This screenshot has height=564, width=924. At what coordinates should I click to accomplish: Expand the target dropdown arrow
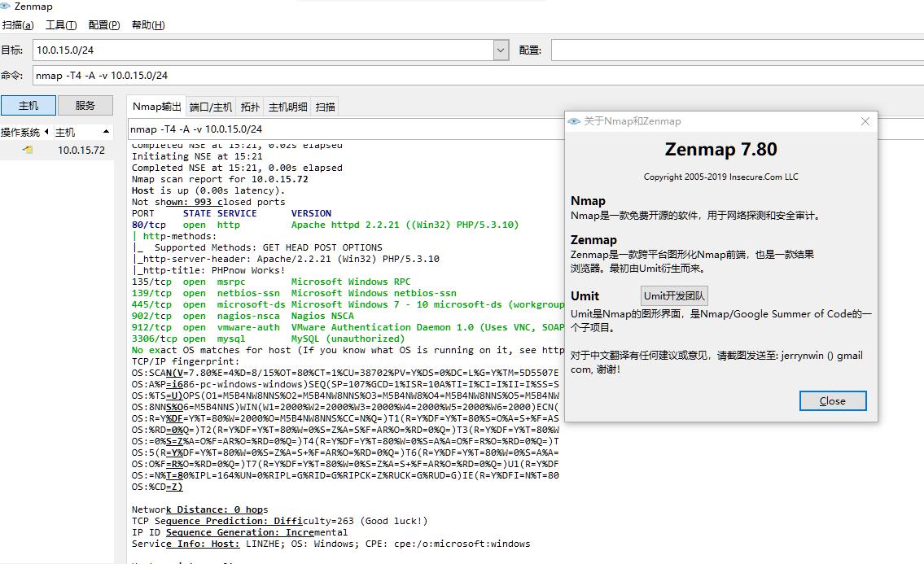click(x=501, y=50)
